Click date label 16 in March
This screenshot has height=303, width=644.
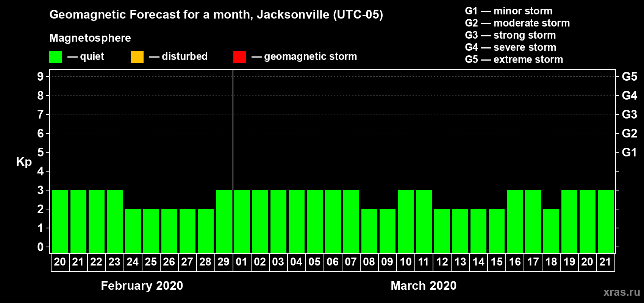pos(514,262)
